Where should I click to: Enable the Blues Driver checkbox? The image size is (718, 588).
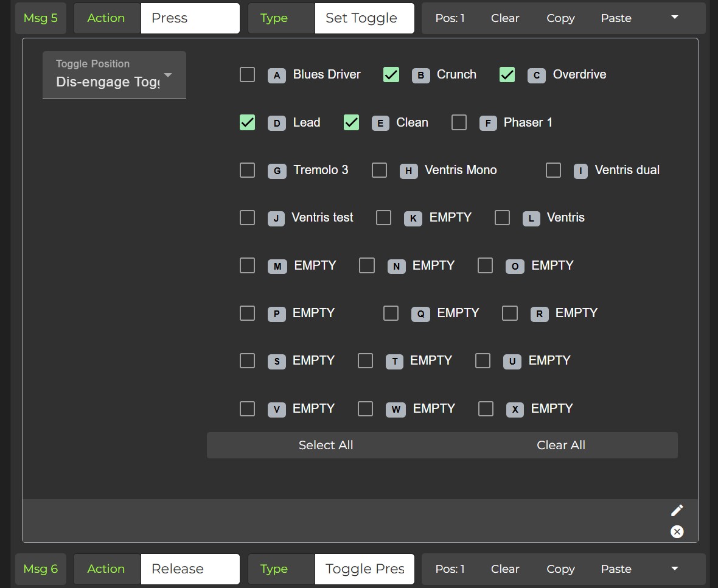[247, 75]
